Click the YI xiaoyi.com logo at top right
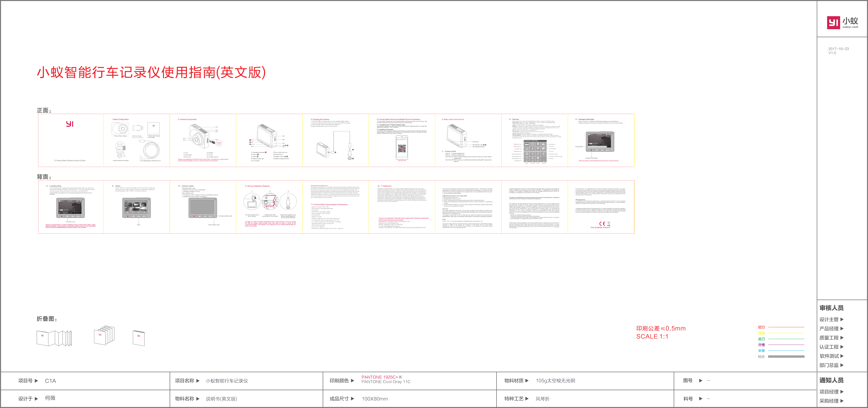The height and width of the screenshot is (408, 868). [842, 23]
